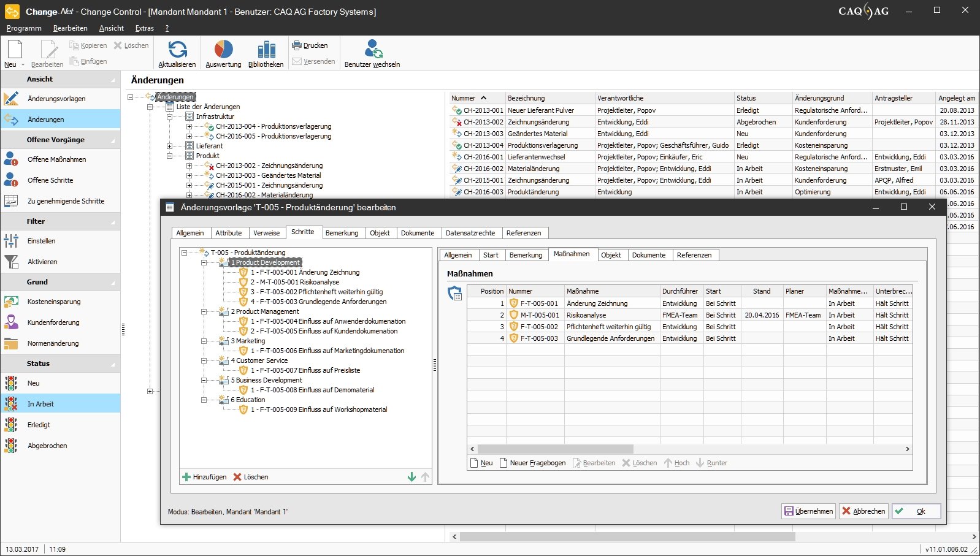Collapse the Infrastruktur tree node
This screenshot has height=556, width=980.
point(170,116)
